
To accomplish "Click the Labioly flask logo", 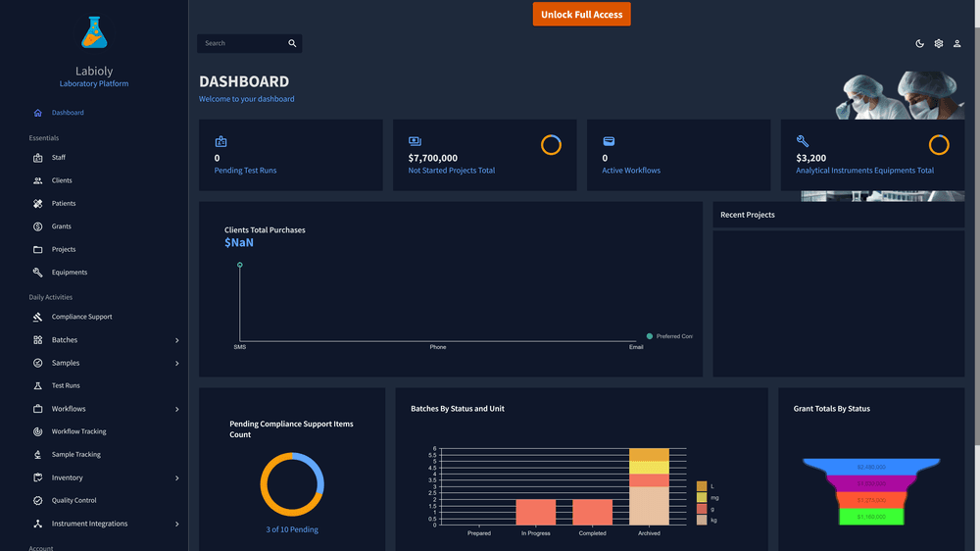I will coord(94,32).
